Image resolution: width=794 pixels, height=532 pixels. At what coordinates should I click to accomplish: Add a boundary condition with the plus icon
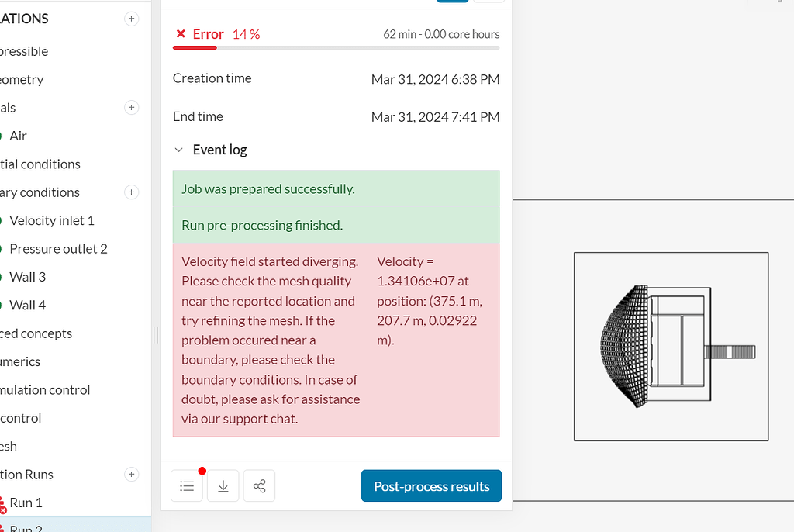point(132,192)
